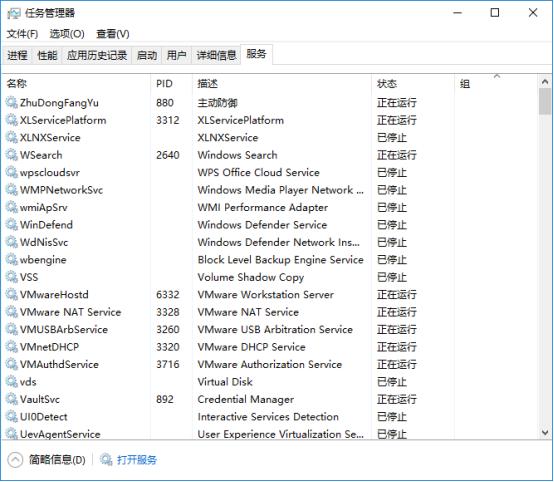554x482 pixels.
Task: Click the gear icon beside WSearch
Action: pos(11,155)
